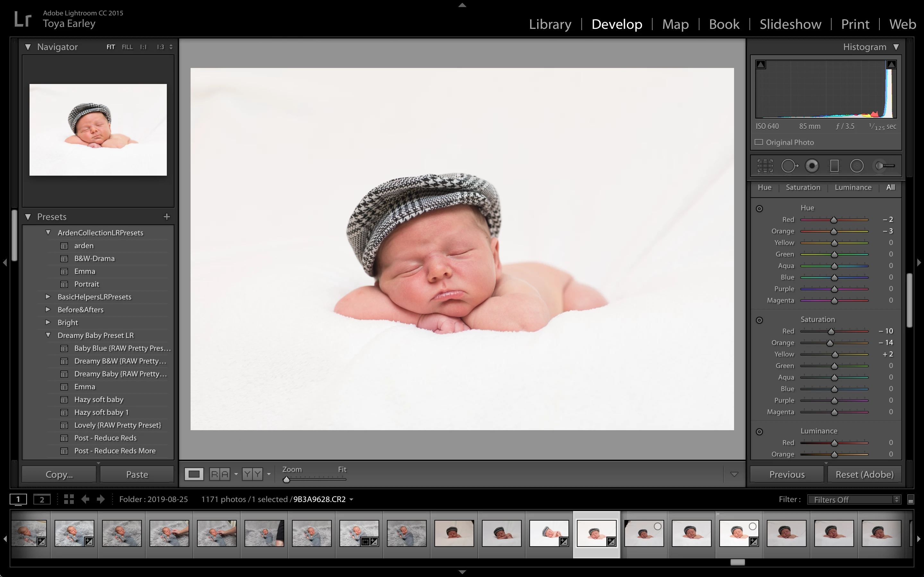
Task: Collapse the Dreamy Baby Preset LR folder
Action: pos(48,335)
